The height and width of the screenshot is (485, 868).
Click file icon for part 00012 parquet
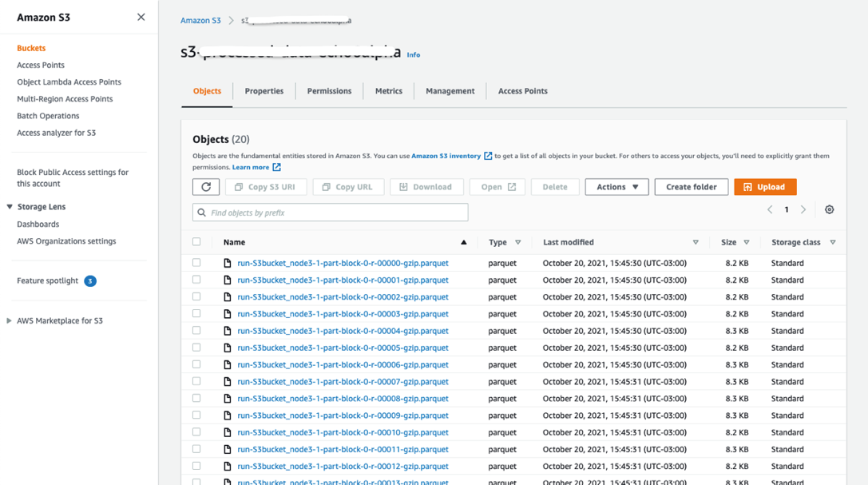[x=228, y=466]
